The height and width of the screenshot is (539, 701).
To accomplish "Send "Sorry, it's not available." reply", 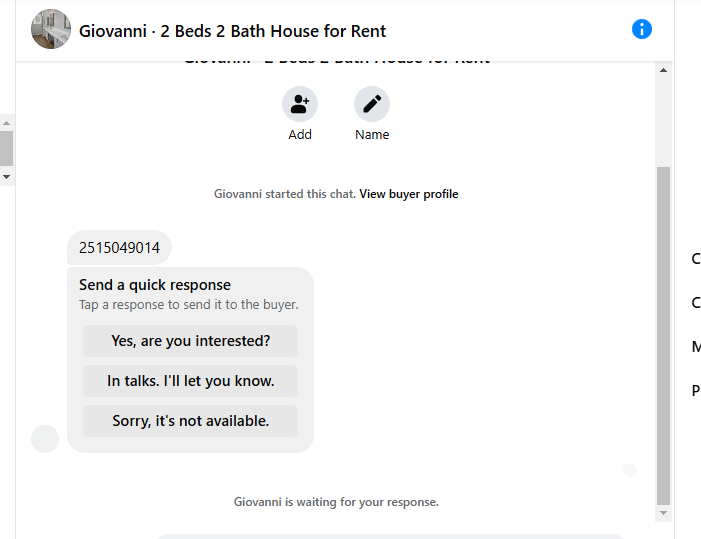I will (190, 421).
